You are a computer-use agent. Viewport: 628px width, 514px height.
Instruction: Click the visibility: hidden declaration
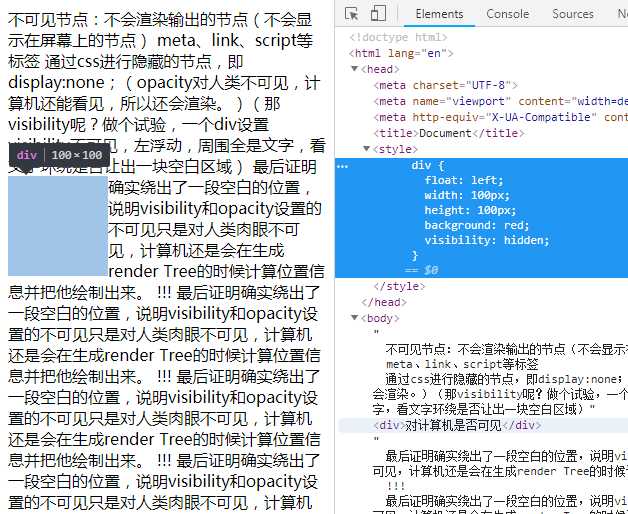[x=487, y=240]
